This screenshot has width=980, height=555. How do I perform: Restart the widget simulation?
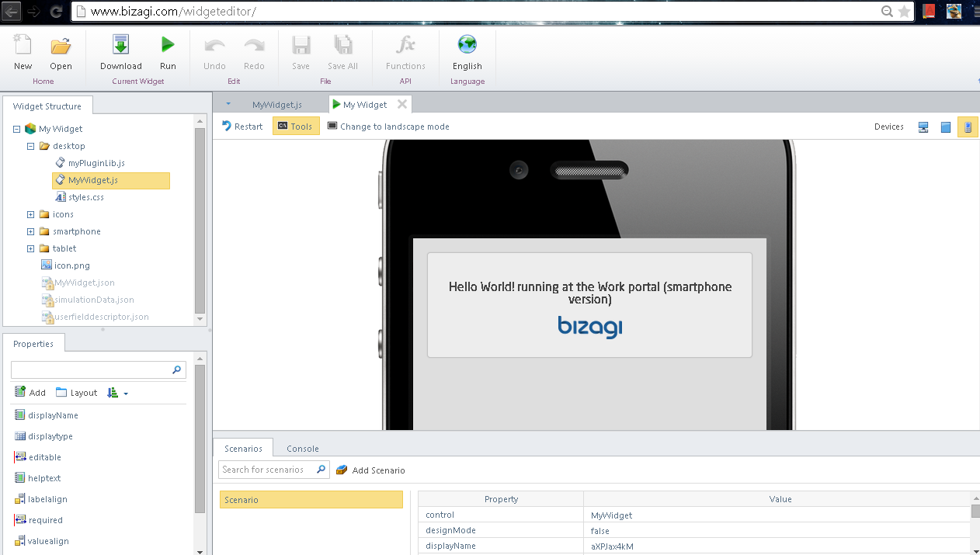pyautogui.click(x=242, y=127)
